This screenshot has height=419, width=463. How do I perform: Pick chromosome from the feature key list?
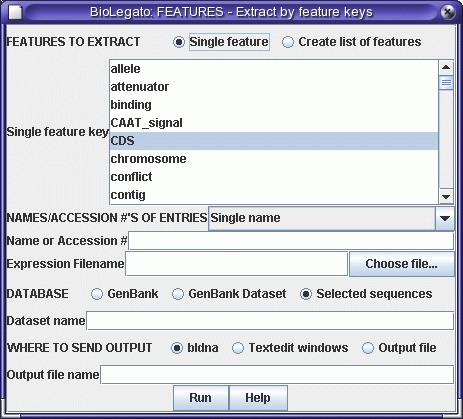click(x=274, y=159)
